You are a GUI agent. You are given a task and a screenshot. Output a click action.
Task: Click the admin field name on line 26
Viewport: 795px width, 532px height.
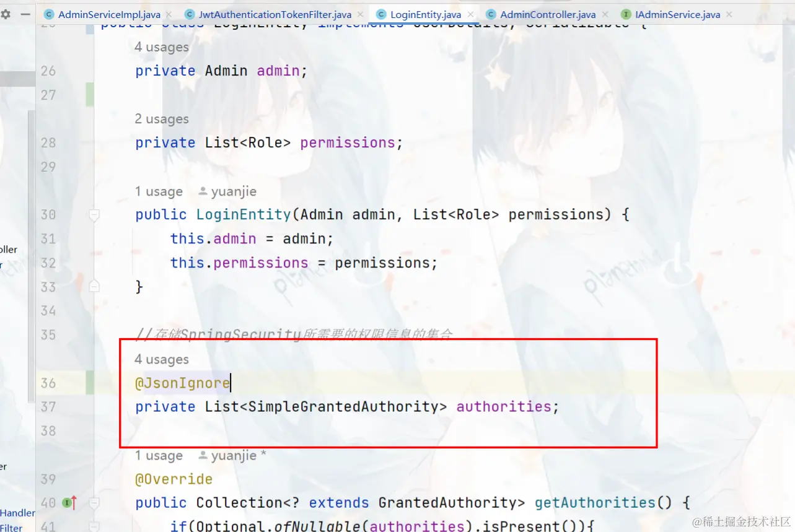(x=279, y=71)
